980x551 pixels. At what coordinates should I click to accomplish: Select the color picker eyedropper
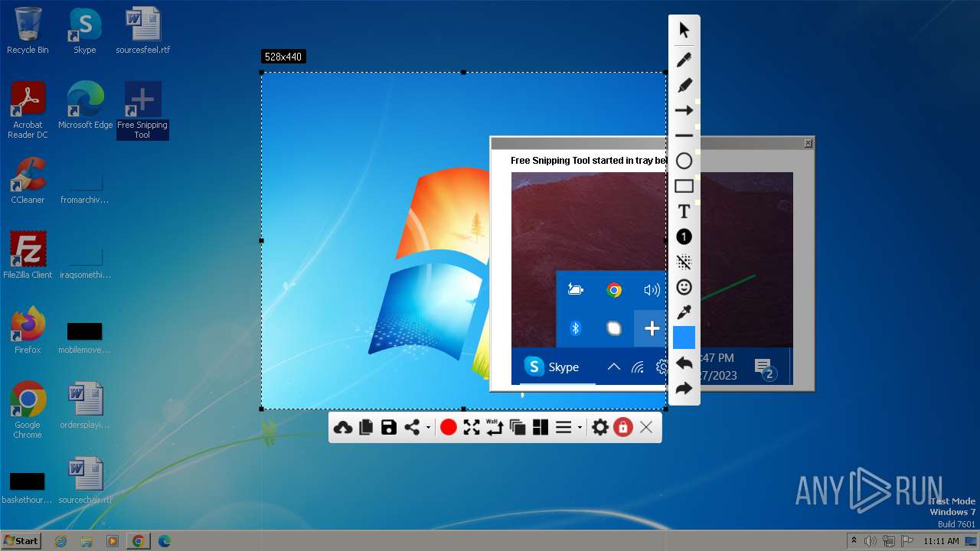pos(684,312)
